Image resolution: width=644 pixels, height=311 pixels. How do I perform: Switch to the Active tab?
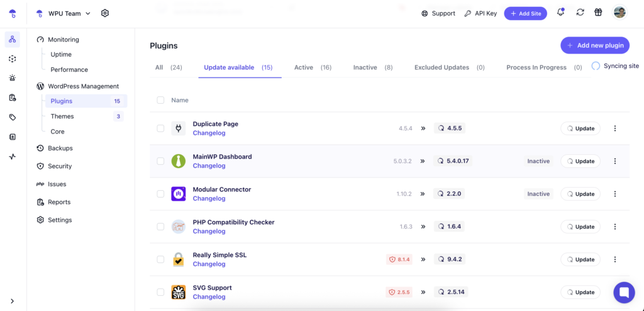(x=313, y=67)
